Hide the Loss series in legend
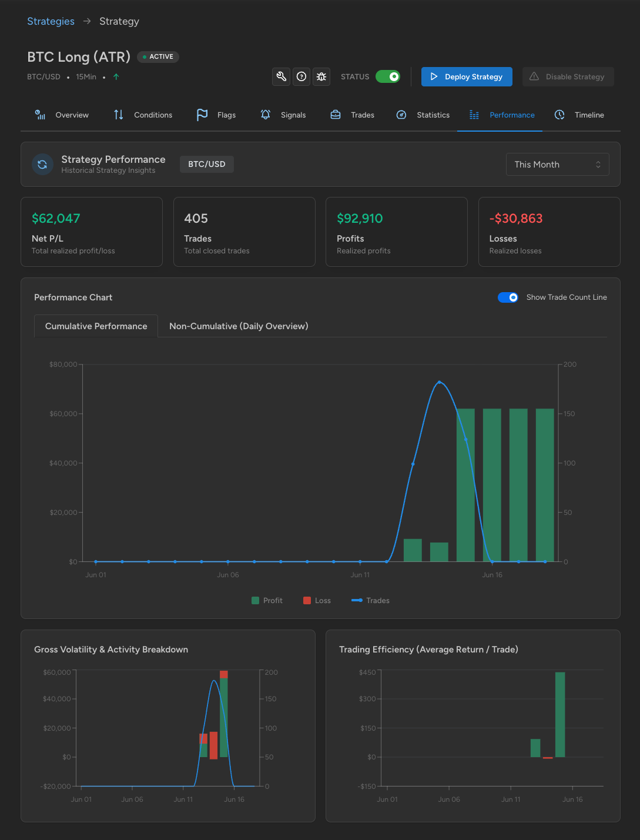Viewport: 640px width, 840px height. pos(317,600)
